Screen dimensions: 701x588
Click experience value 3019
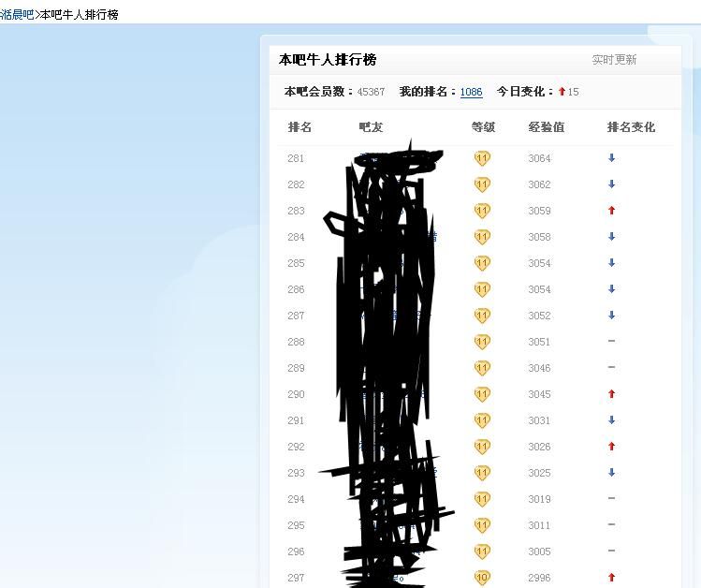tap(540, 499)
